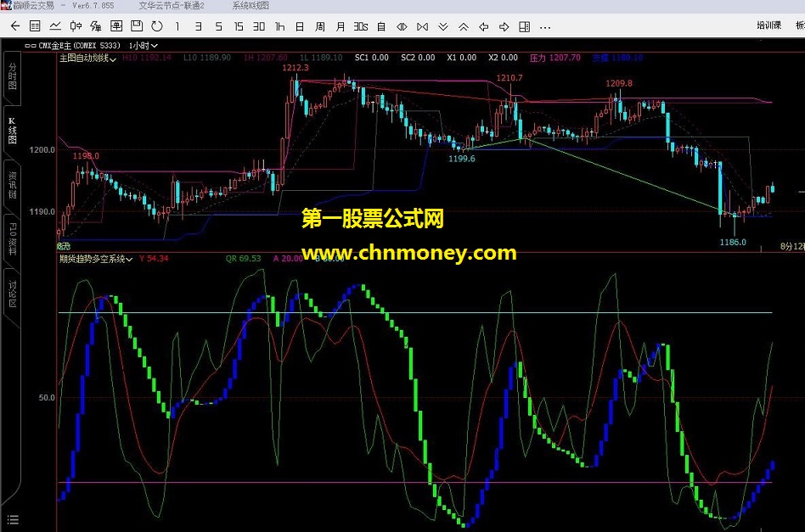The image size is (805, 532).
Task: Click the SC2 0.00 value
Action: [x=418, y=58]
